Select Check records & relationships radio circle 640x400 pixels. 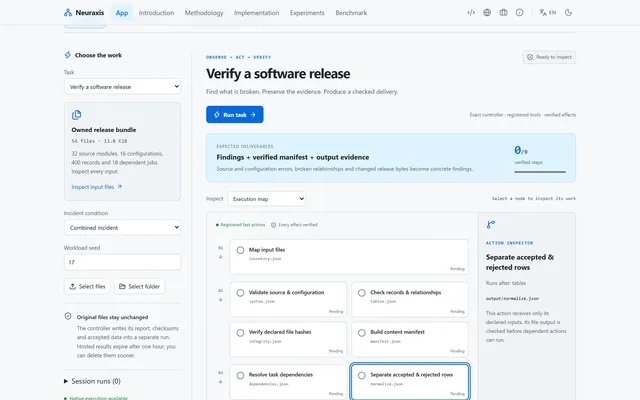(362, 293)
